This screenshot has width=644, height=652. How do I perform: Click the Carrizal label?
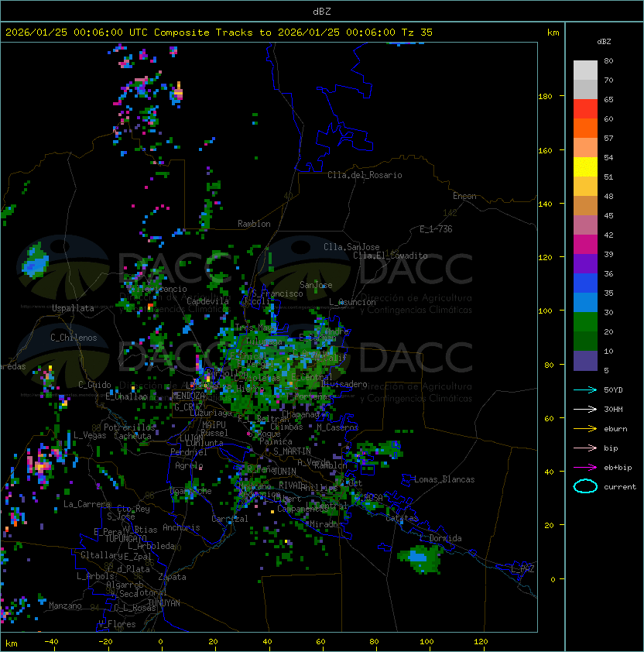coord(230,519)
